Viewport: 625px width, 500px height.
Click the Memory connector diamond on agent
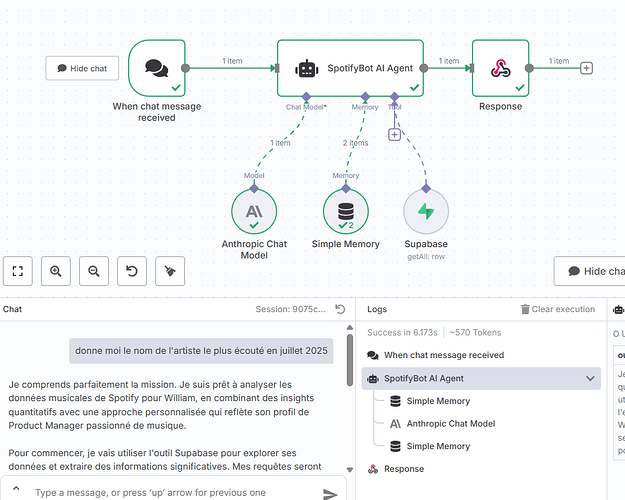coord(365,96)
